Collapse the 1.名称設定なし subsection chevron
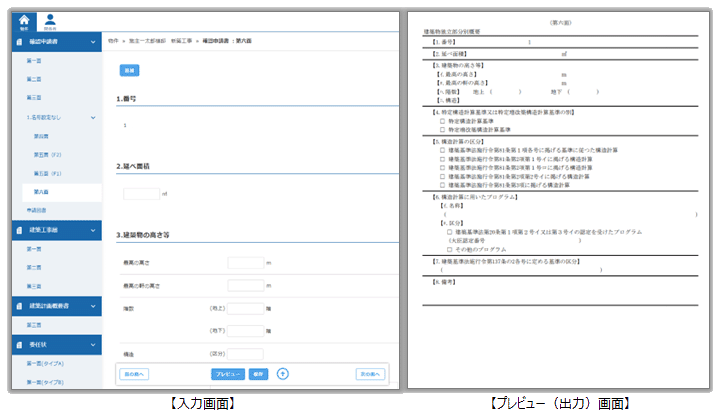Image resolution: width=720 pixels, height=420 pixels. pyautogui.click(x=93, y=117)
